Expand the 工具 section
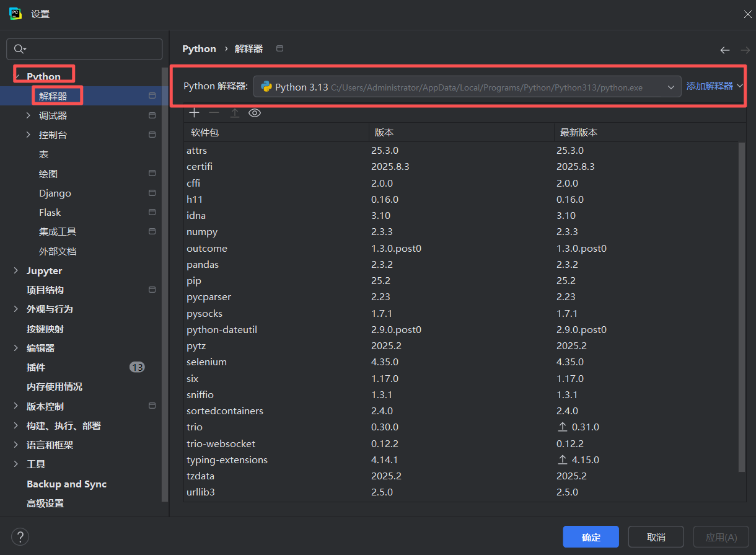756x555 pixels. click(x=17, y=464)
